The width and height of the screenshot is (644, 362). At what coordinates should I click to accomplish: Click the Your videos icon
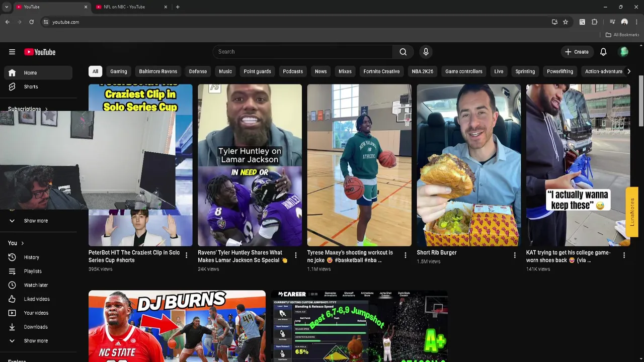pos(12,313)
